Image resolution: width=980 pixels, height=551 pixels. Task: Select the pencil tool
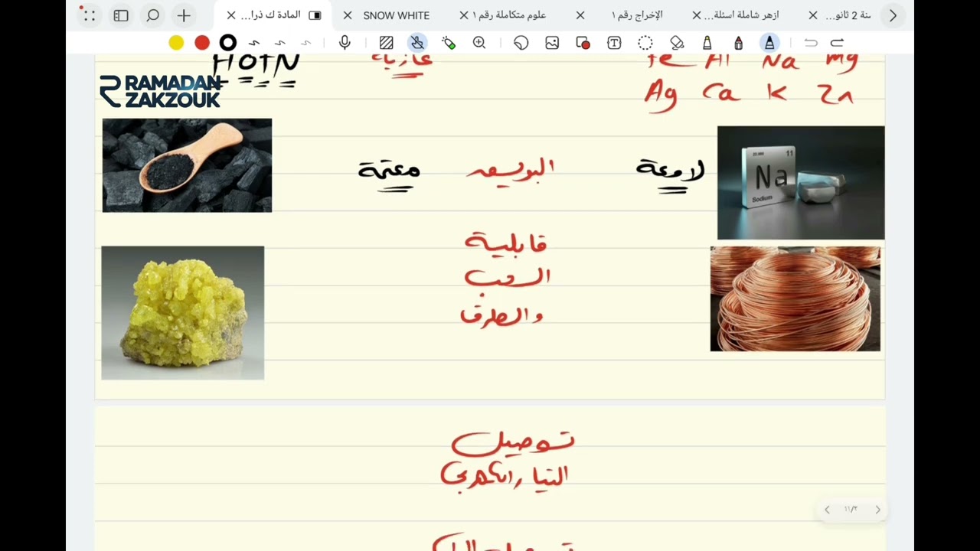click(707, 43)
